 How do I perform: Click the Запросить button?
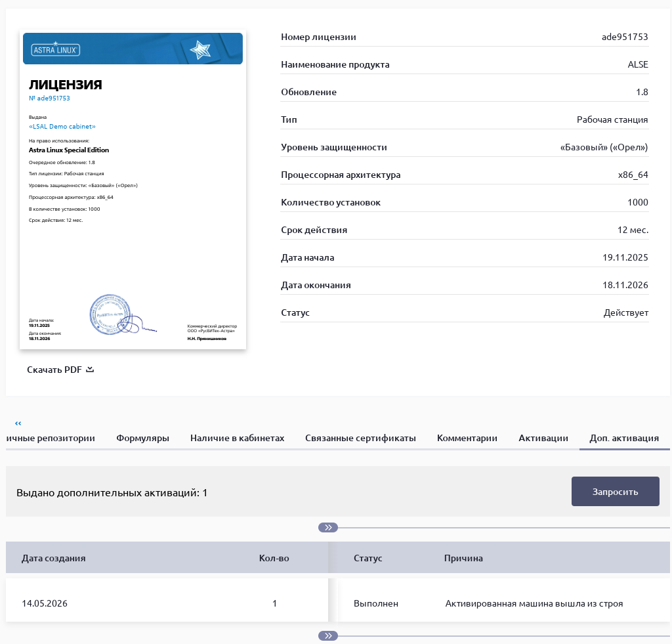pyautogui.click(x=615, y=491)
